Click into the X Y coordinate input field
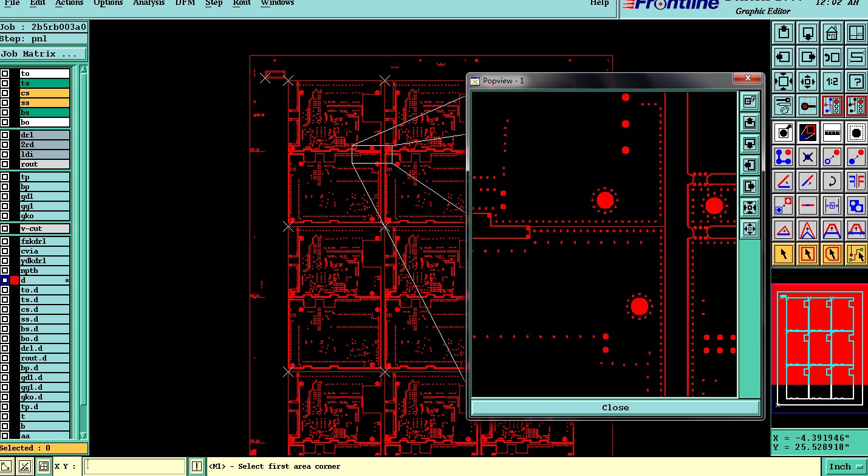Image resolution: width=868 pixels, height=476 pixels. coord(134,466)
